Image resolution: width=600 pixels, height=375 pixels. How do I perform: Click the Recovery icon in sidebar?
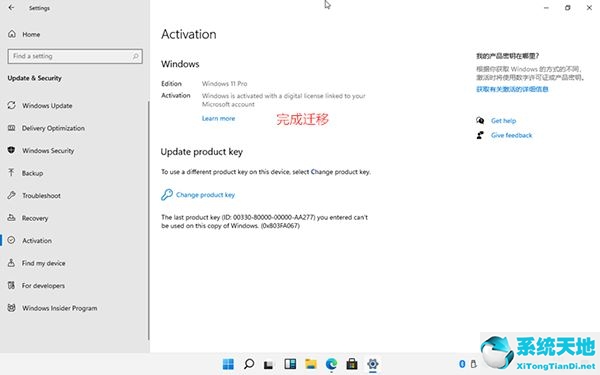coord(11,217)
